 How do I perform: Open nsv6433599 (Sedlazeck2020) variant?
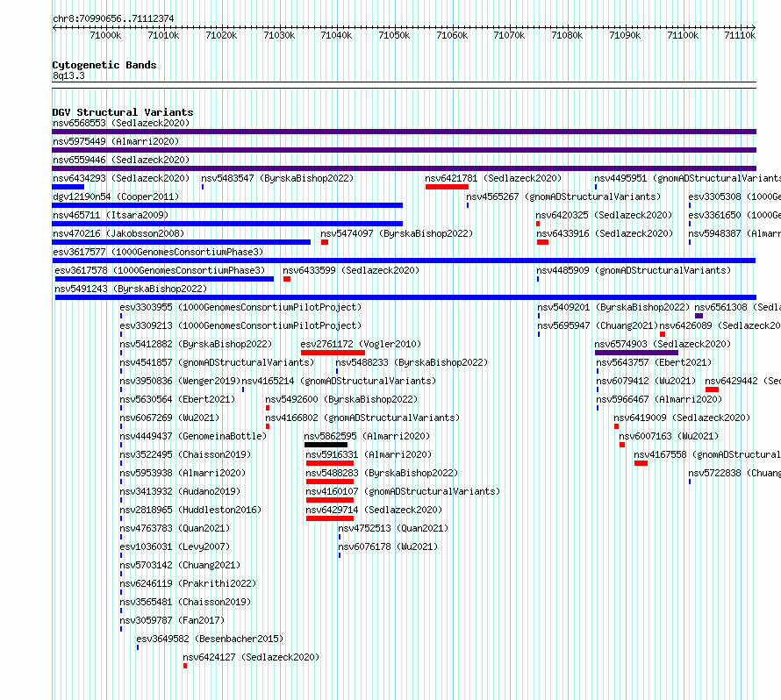pyautogui.click(x=351, y=270)
